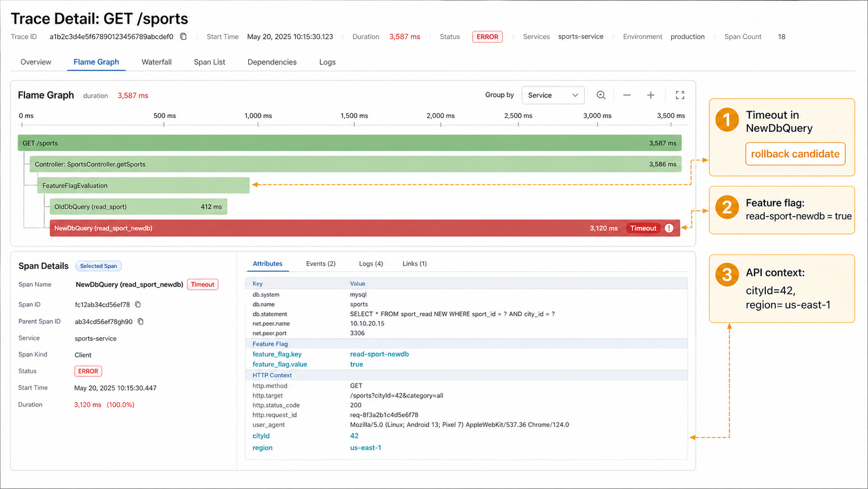Image resolution: width=868 pixels, height=489 pixels.
Task: Open the Events (2) tab
Action: (321, 264)
